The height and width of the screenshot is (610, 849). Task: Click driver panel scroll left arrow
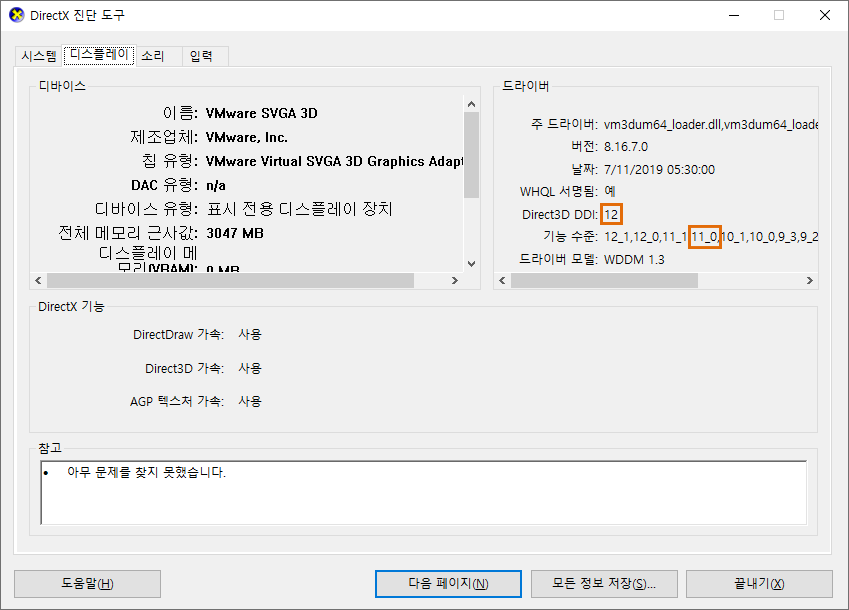tap(502, 280)
